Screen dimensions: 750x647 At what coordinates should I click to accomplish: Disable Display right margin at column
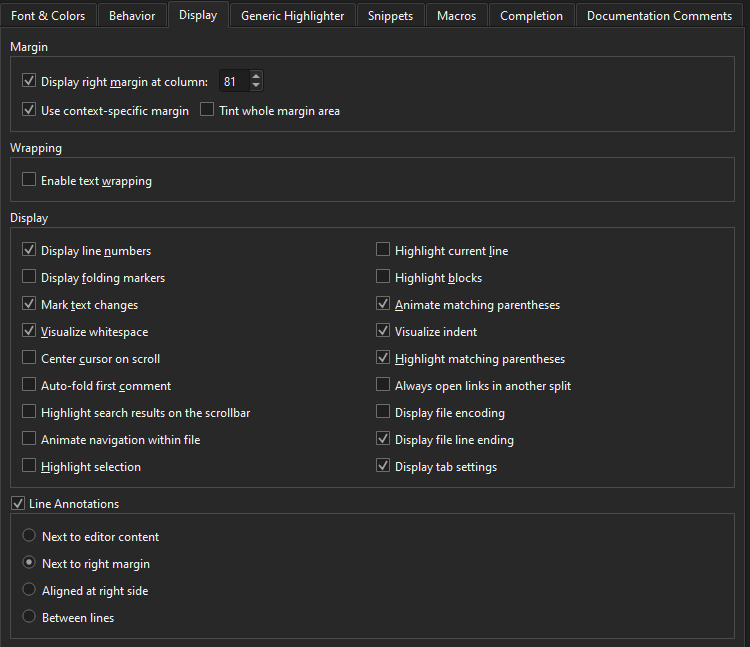tap(29, 81)
